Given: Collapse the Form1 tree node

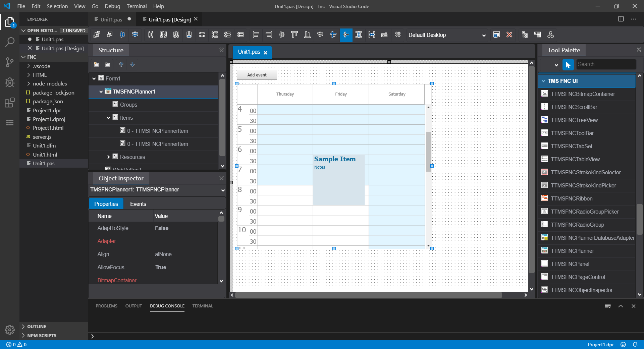Looking at the screenshot, I should [94, 78].
